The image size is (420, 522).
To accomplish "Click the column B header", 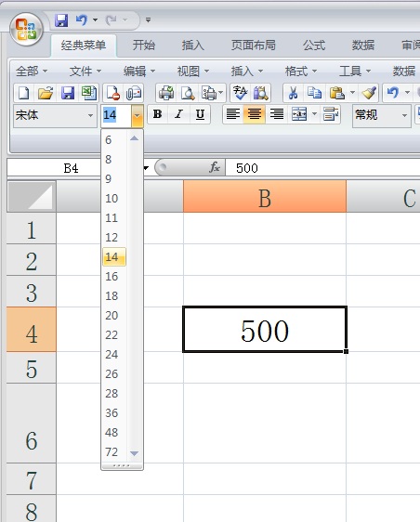I will (265, 196).
